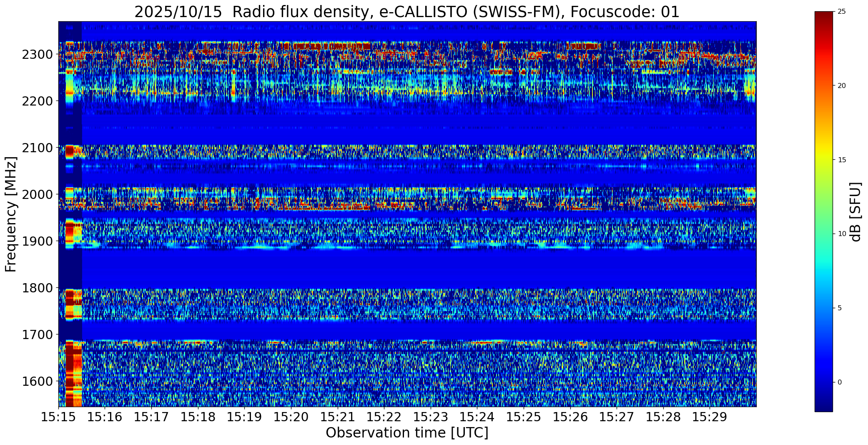868x445 pixels.
Task: Click the 2300 frequency tick label
Action: [38, 55]
